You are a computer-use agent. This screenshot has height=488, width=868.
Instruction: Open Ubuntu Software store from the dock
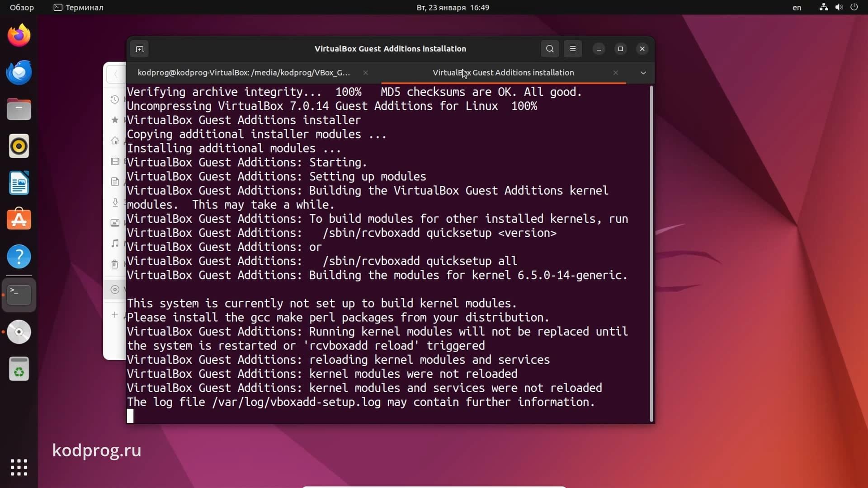(19, 220)
